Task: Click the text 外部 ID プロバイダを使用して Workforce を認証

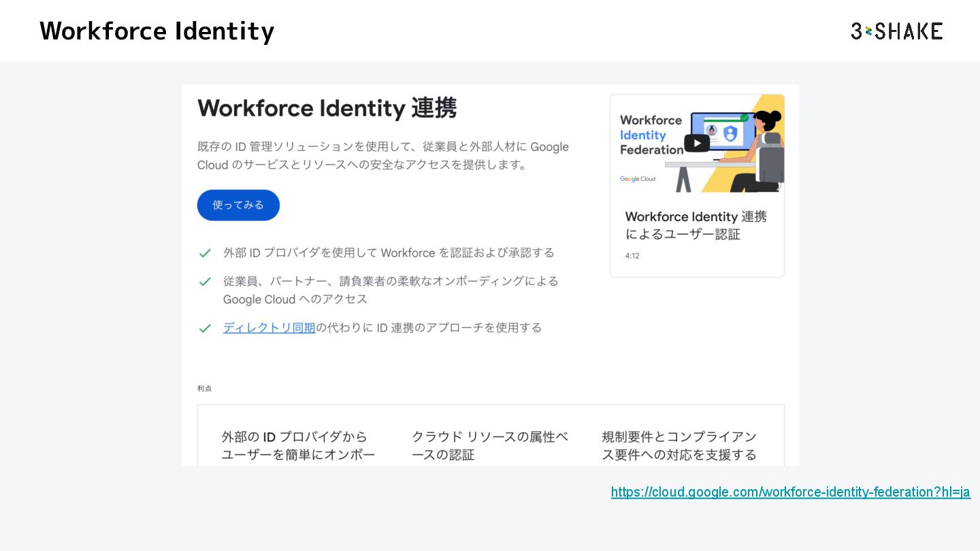Action: coord(389,253)
